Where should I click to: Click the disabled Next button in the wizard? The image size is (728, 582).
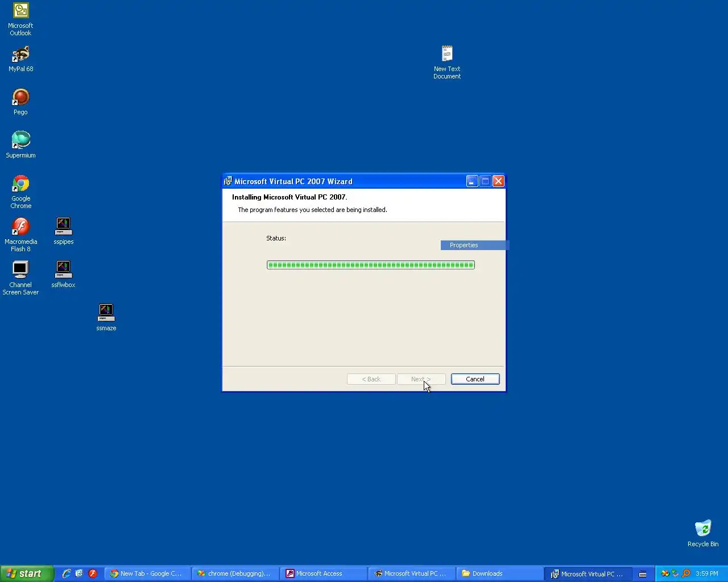click(x=421, y=379)
